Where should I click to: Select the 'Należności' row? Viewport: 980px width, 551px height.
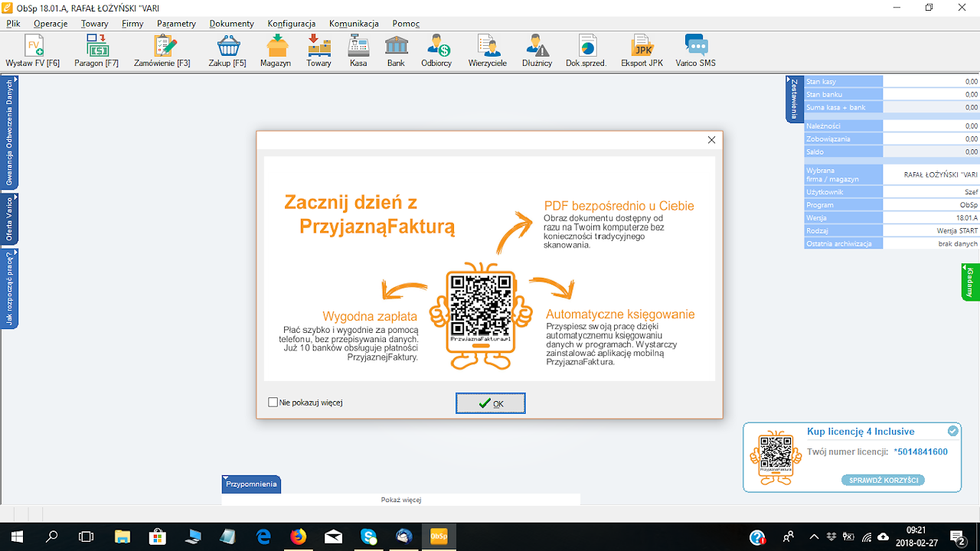892,126
